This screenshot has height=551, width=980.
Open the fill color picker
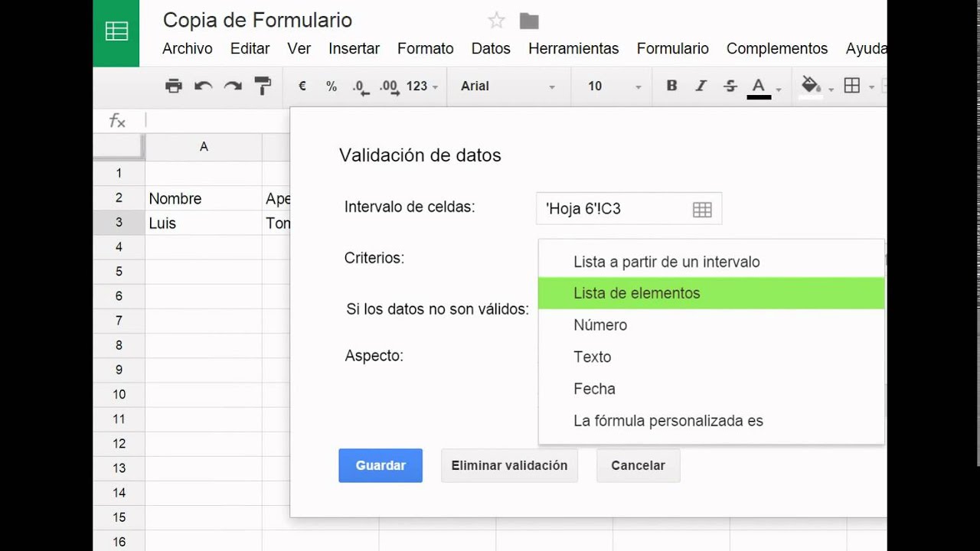[x=811, y=86]
